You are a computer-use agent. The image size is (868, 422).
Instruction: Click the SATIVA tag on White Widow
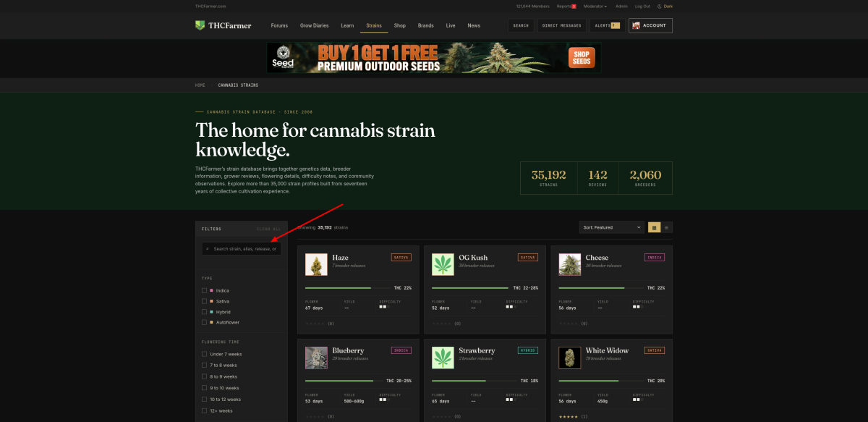pos(655,350)
